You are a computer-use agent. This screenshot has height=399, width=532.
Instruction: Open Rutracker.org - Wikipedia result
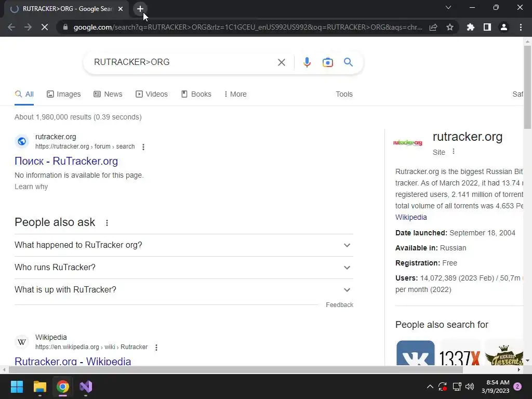pyautogui.click(x=73, y=361)
